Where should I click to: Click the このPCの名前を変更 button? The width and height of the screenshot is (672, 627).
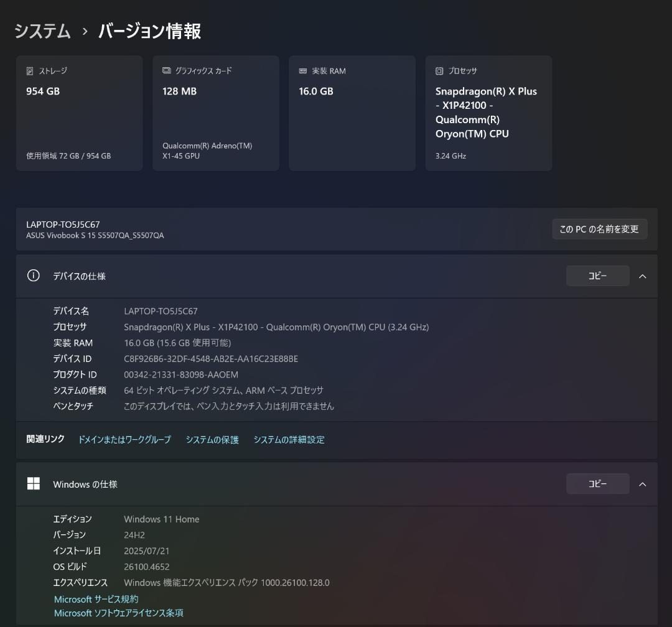click(599, 229)
